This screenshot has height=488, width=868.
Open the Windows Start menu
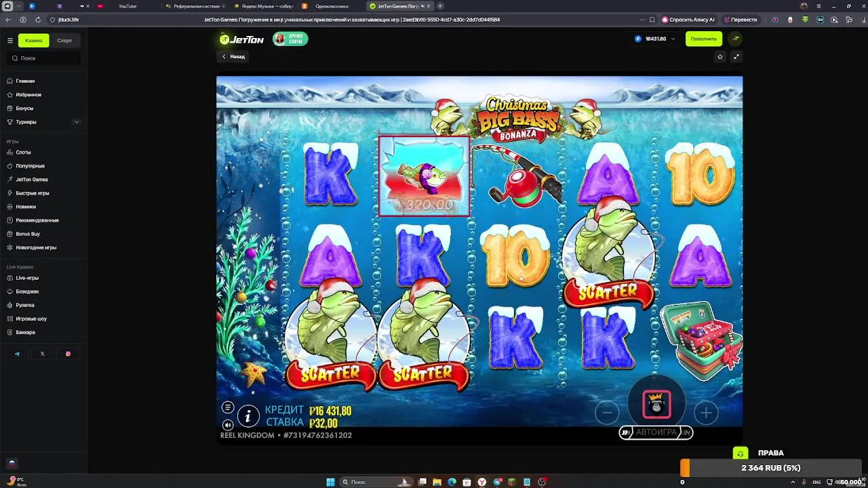pos(330,482)
